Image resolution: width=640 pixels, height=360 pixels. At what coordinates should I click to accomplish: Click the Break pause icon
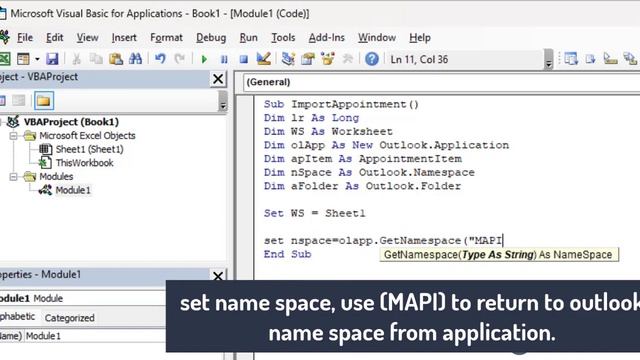point(224,60)
